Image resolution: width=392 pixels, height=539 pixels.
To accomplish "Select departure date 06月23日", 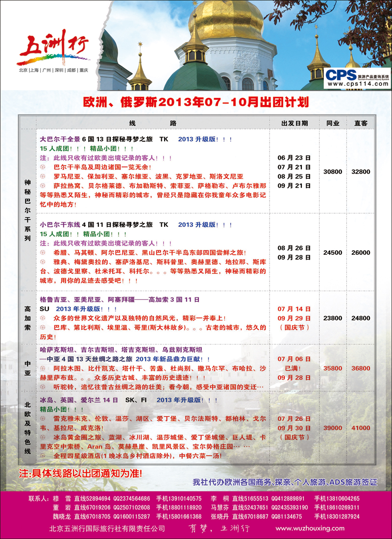I will coord(294,158).
